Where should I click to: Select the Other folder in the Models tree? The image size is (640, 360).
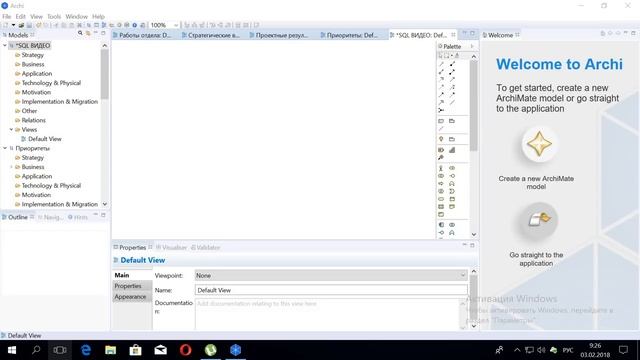click(29, 111)
